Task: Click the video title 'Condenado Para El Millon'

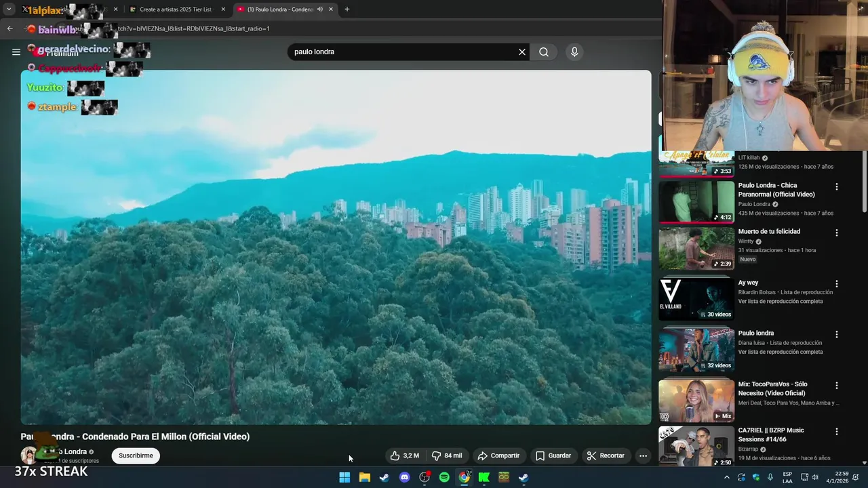Action: coord(135,436)
